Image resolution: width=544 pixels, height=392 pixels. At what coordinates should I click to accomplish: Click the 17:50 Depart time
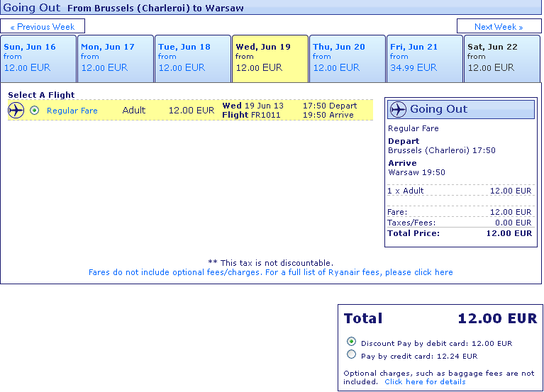(x=330, y=106)
